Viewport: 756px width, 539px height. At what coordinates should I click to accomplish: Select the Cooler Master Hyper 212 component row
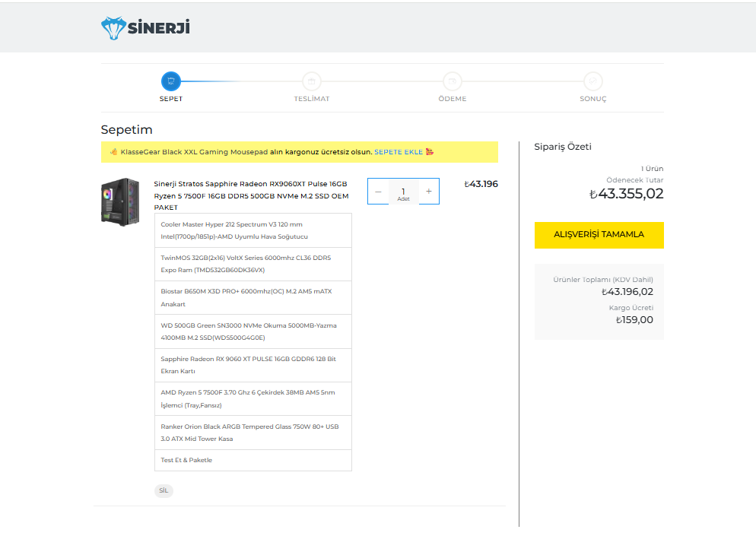click(253, 230)
